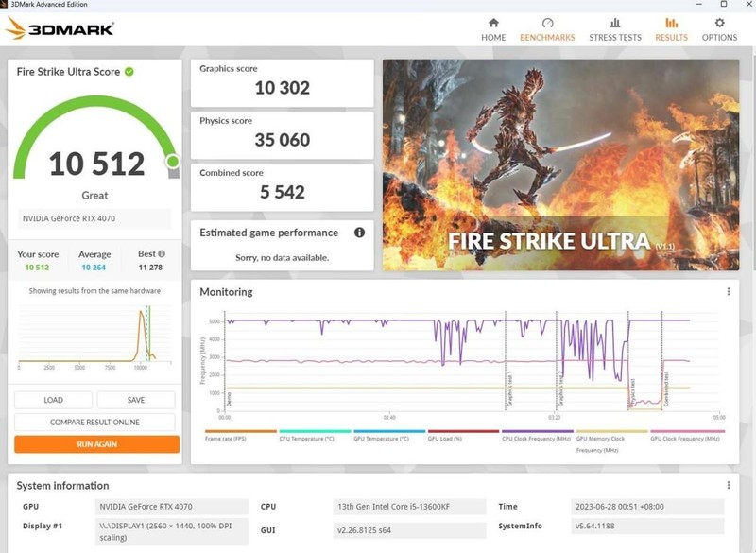Viewport: 756px width, 553px height.
Task: Open the Monitoring panel three-dot menu
Action: 728,291
